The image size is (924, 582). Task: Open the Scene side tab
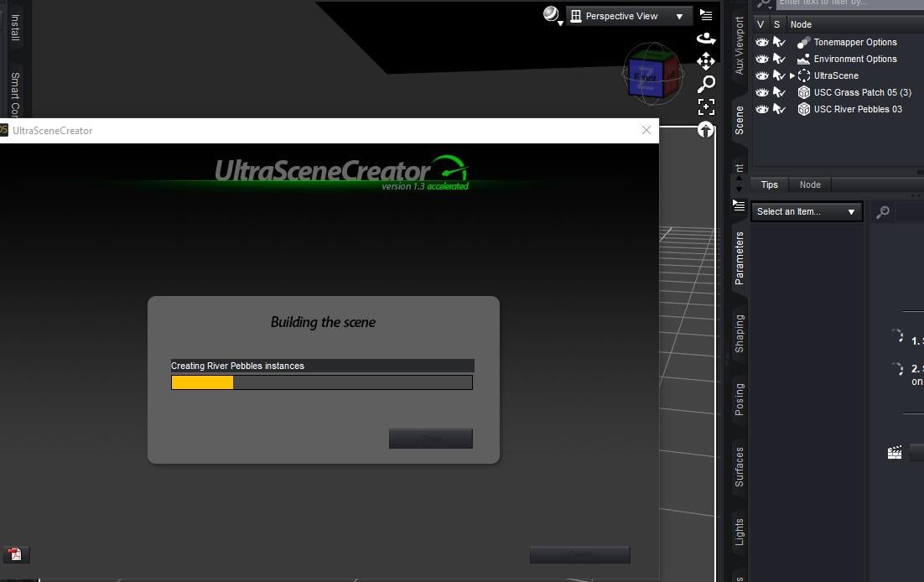[x=739, y=120]
